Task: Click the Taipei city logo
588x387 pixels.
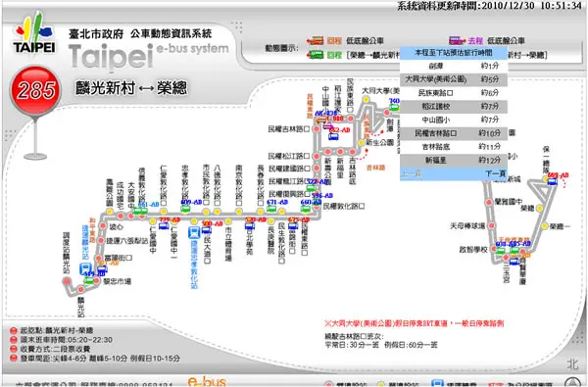Action: pyautogui.click(x=34, y=33)
